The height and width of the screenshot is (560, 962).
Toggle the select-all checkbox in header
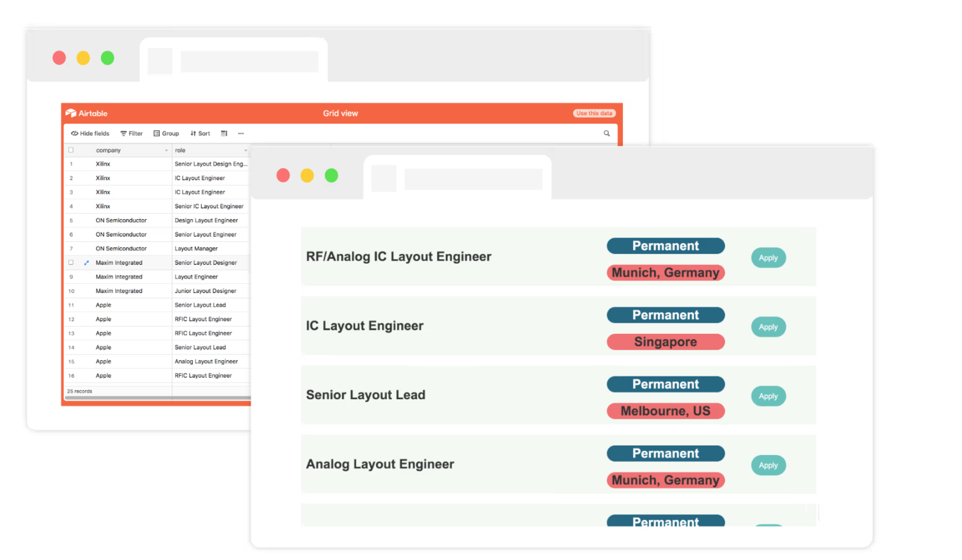(x=71, y=150)
